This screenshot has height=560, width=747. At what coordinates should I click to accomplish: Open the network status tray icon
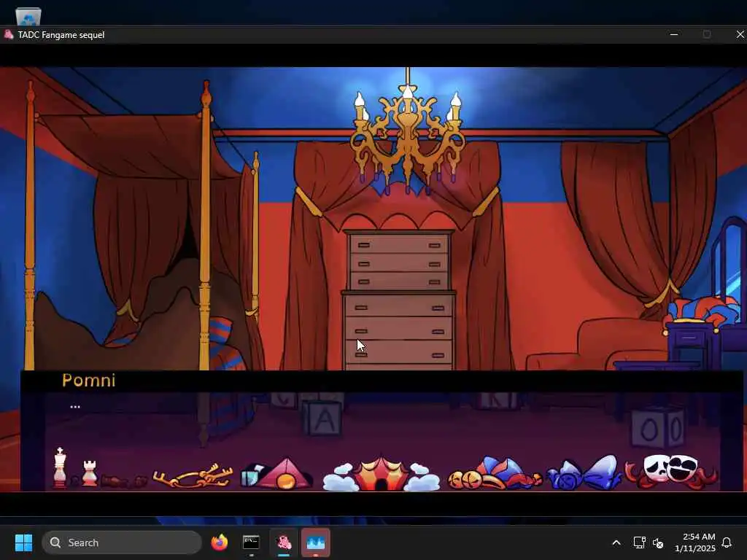(639, 542)
